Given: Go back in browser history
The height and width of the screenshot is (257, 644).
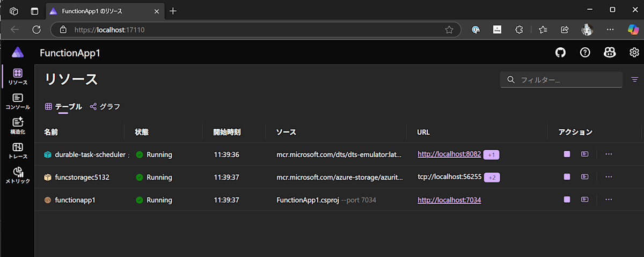Looking at the screenshot, I should [x=15, y=30].
